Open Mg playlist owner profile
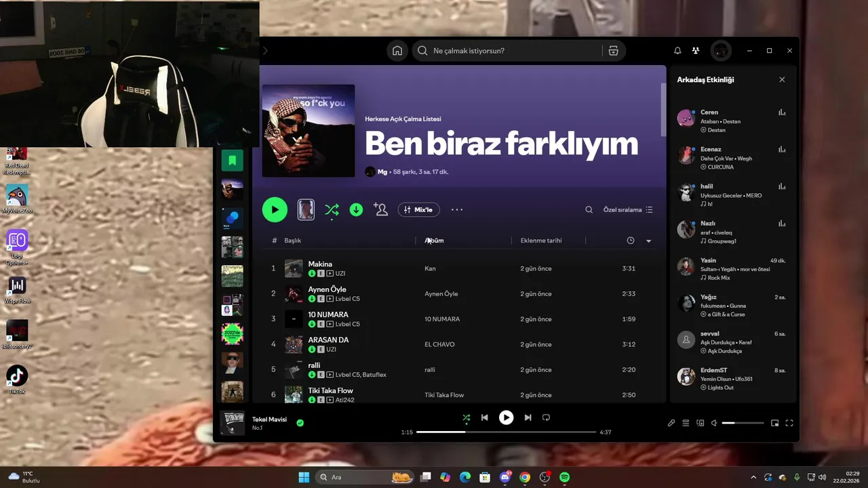The image size is (868, 488). (382, 172)
